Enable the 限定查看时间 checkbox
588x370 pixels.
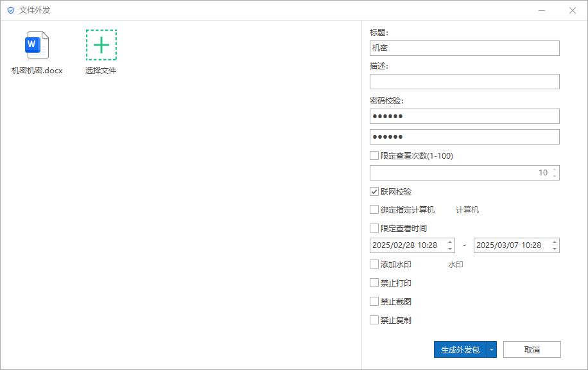pos(374,227)
